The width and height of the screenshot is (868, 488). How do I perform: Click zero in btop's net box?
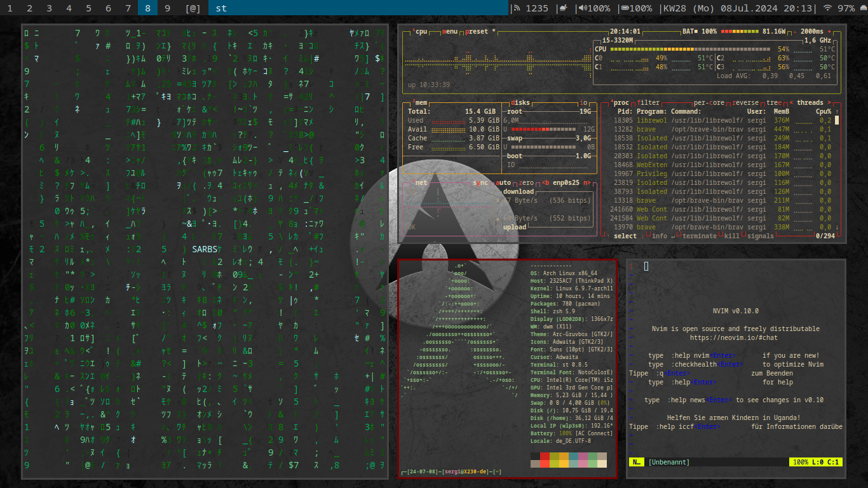[x=526, y=182]
